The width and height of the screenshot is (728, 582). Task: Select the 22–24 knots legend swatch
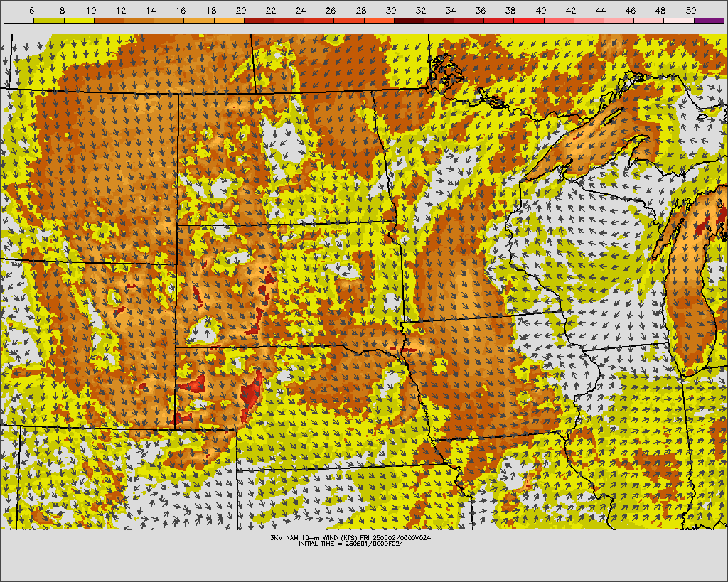[289, 21]
